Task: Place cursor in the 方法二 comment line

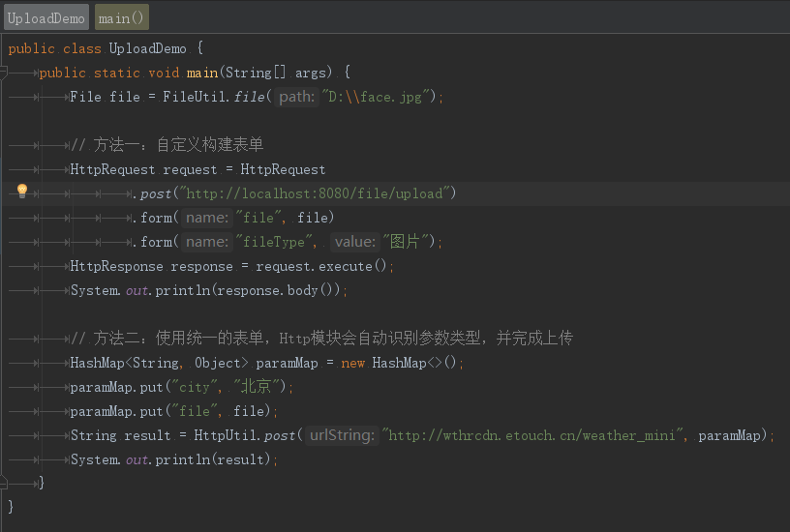Action: [321, 339]
